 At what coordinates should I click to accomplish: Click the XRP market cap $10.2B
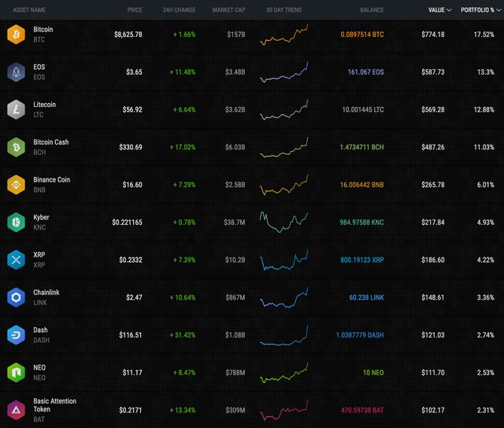pyautogui.click(x=235, y=260)
